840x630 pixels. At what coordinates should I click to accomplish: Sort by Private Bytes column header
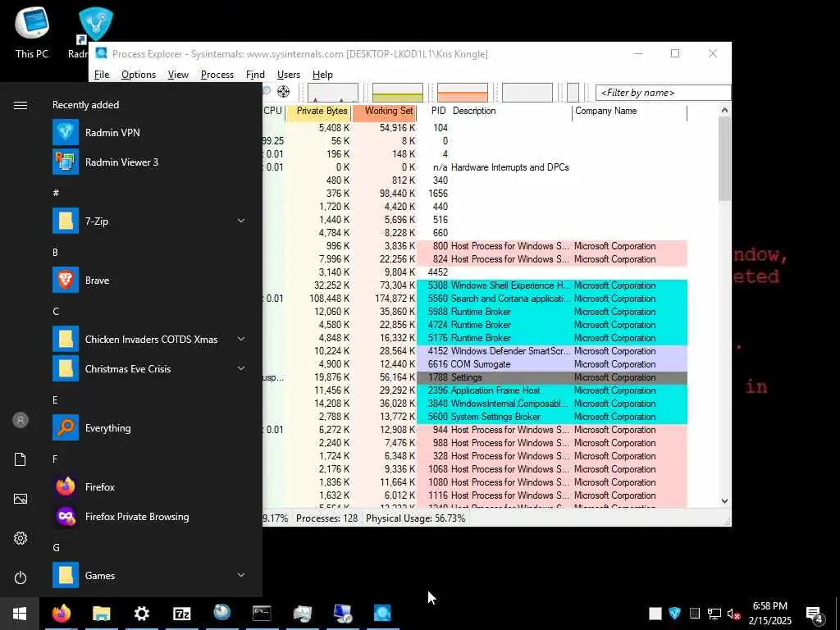coord(319,111)
